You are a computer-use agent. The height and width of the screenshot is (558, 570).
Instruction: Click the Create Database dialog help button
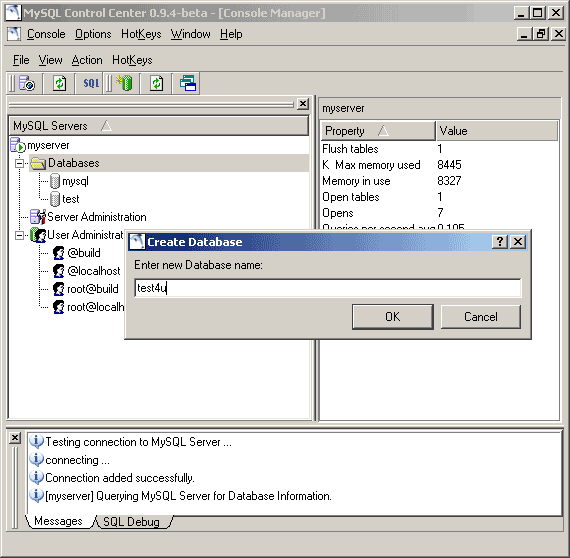tap(500, 241)
